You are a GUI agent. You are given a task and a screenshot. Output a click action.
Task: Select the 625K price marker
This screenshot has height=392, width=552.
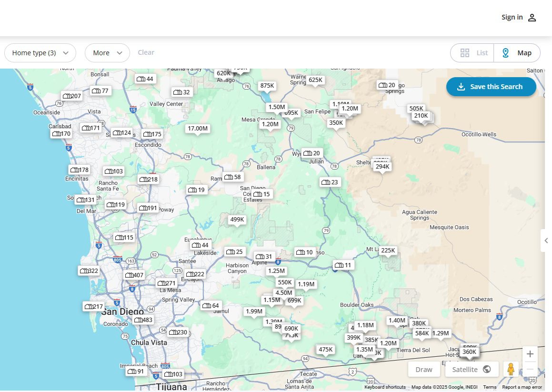pos(315,80)
